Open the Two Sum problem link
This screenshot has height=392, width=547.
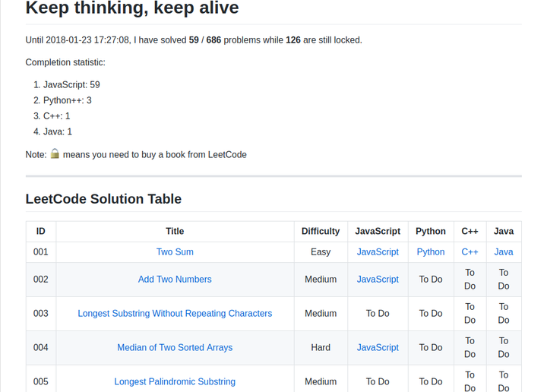coord(175,251)
